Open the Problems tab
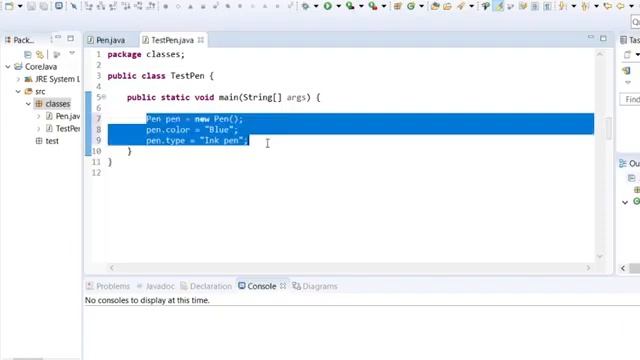The width and height of the screenshot is (640, 360). [108, 286]
